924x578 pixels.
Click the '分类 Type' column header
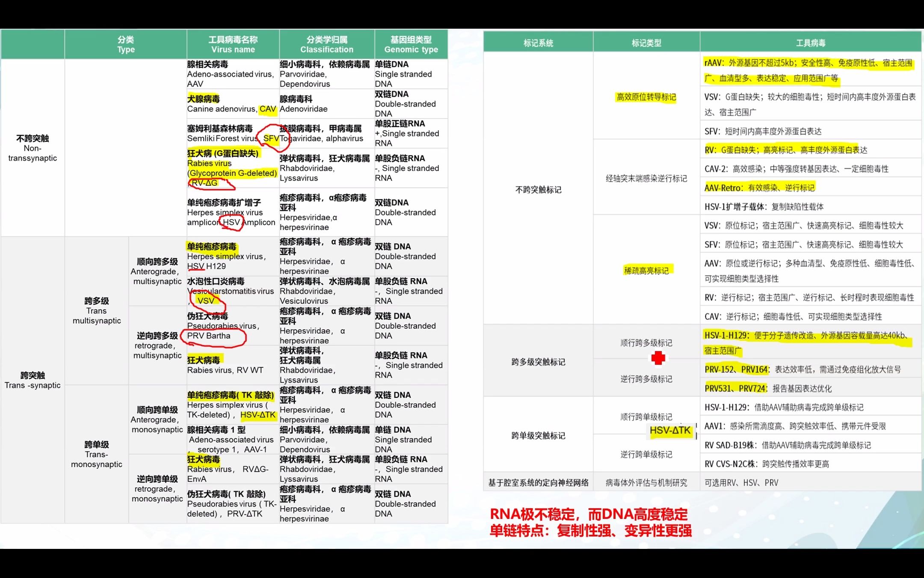click(x=126, y=45)
